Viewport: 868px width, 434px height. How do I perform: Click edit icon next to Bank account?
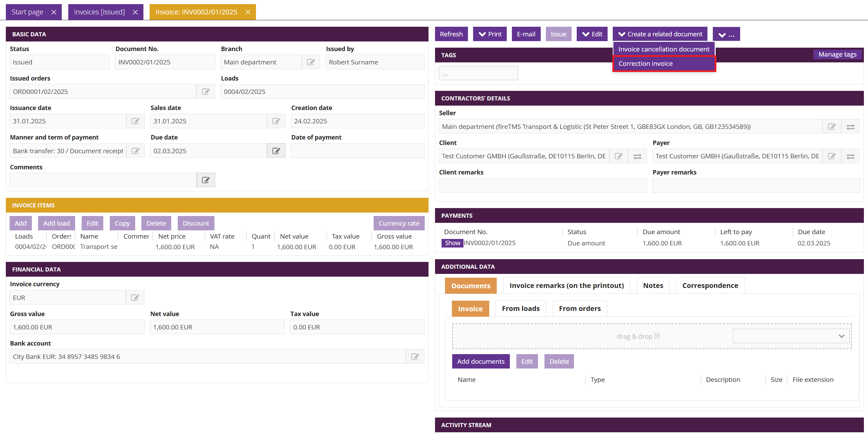pos(415,357)
